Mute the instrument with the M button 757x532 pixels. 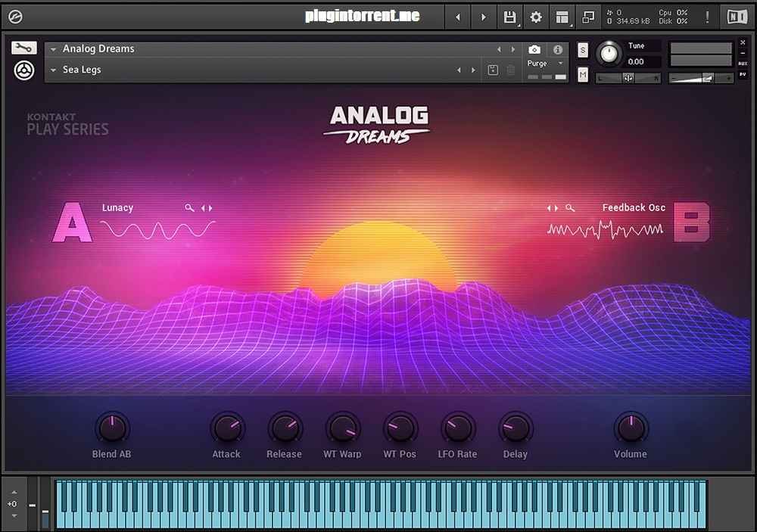583,75
